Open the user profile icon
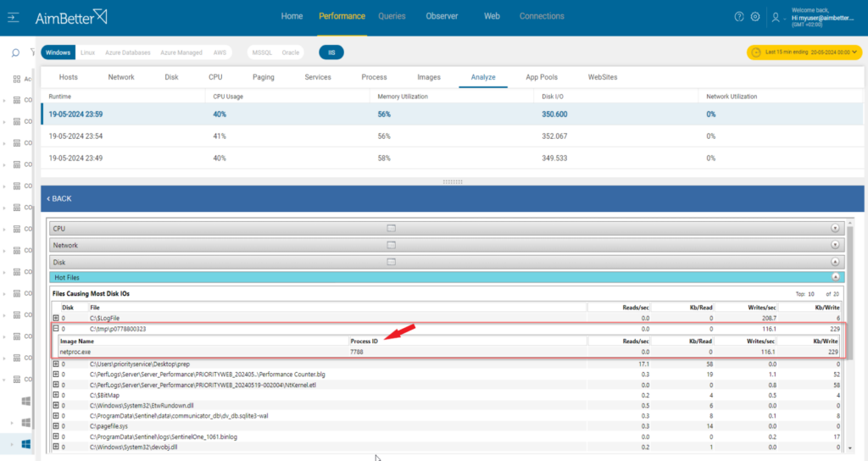The height and width of the screenshot is (461, 868). 776,18
